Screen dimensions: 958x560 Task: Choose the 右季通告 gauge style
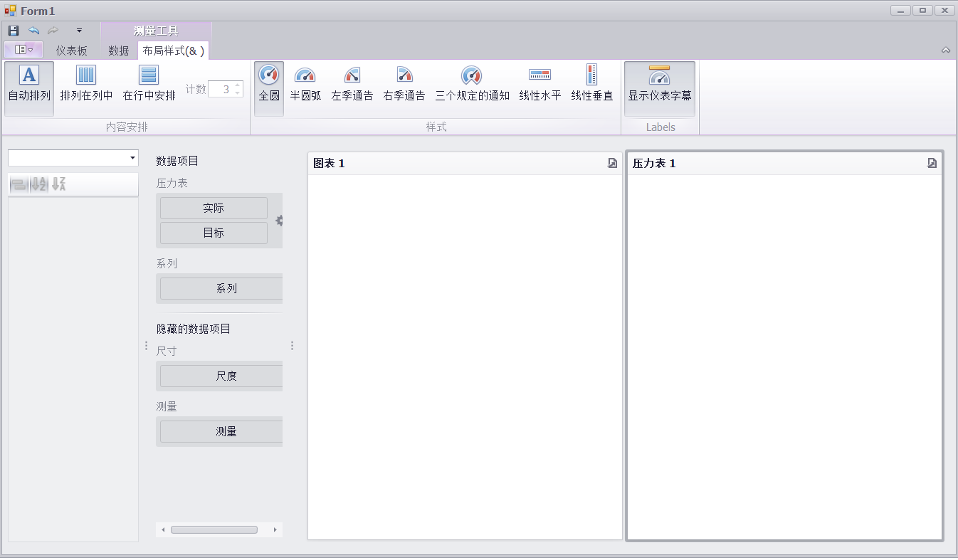404,85
